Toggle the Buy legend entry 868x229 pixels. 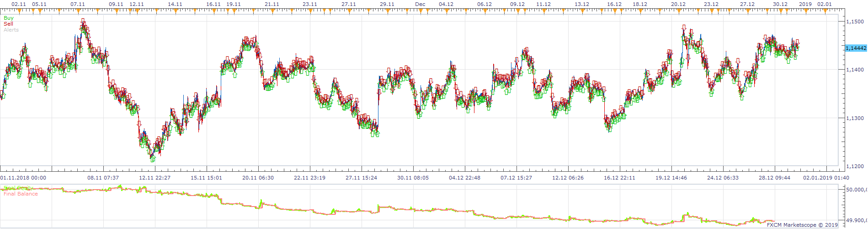point(9,18)
